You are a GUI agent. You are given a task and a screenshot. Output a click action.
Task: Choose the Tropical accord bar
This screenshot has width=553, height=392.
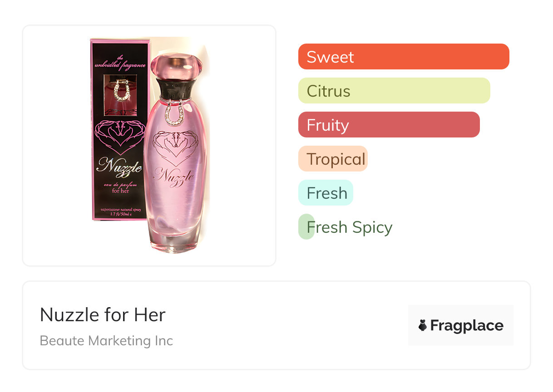(x=333, y=159)
